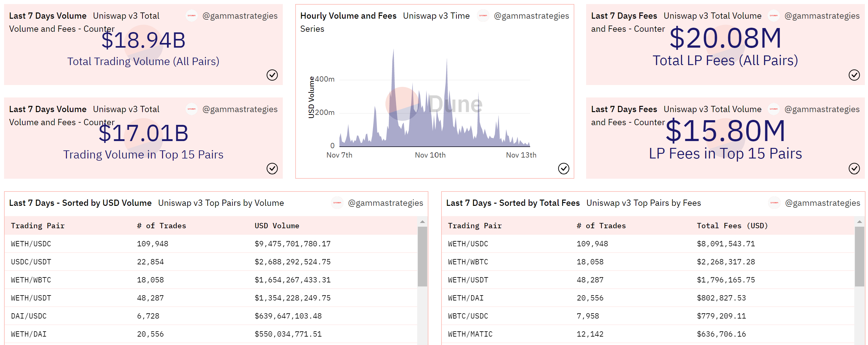The width and height of the screenshot is (868, 345).
Task: Click the Nov 7th label on chart axis
Action: 339,155
